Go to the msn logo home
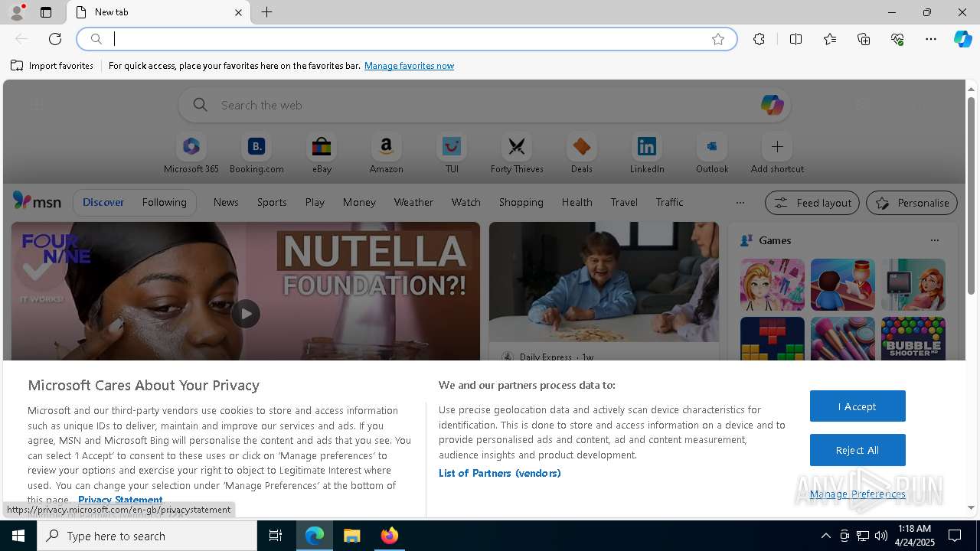980x551 pixels. point(37,201)
